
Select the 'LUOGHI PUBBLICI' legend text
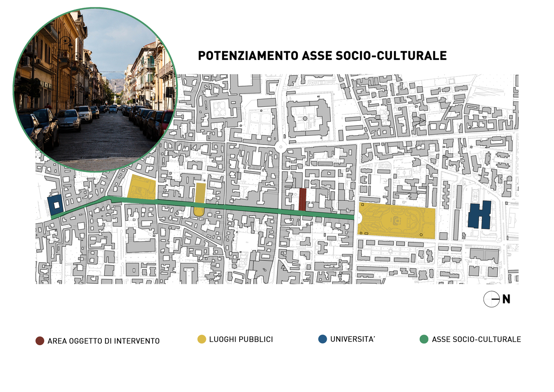[x=241, y=339]
